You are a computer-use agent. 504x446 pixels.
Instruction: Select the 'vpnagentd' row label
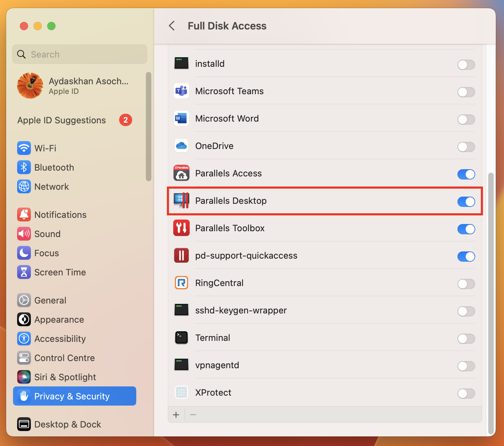point(217,365)
